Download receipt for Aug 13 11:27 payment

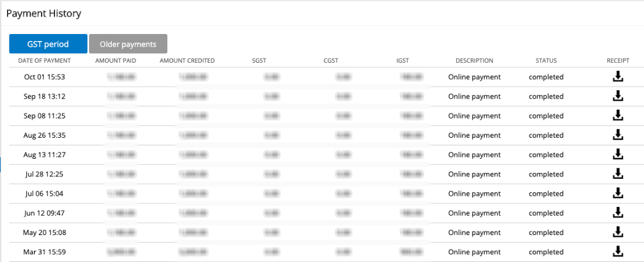coord(618,154)
